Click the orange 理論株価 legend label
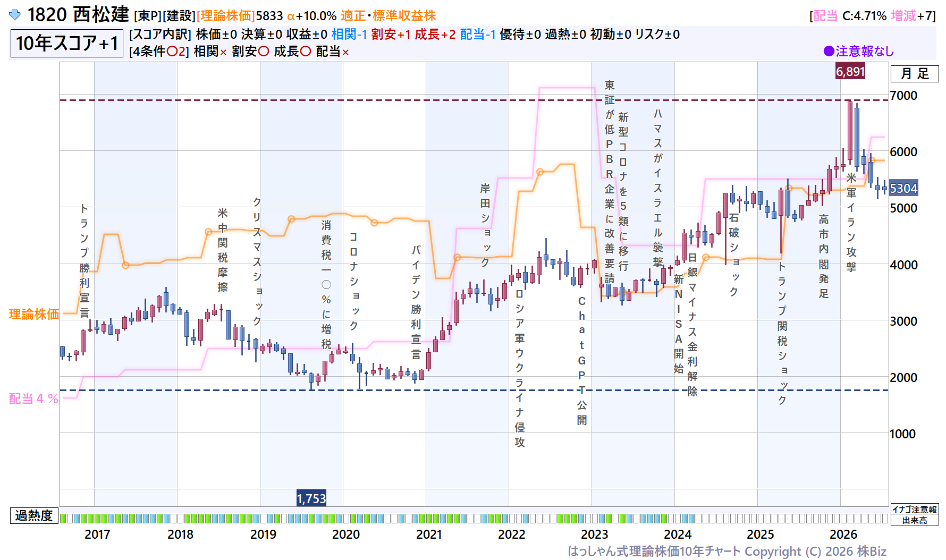This screenshot has width=946, height=560. coord(34,314)
